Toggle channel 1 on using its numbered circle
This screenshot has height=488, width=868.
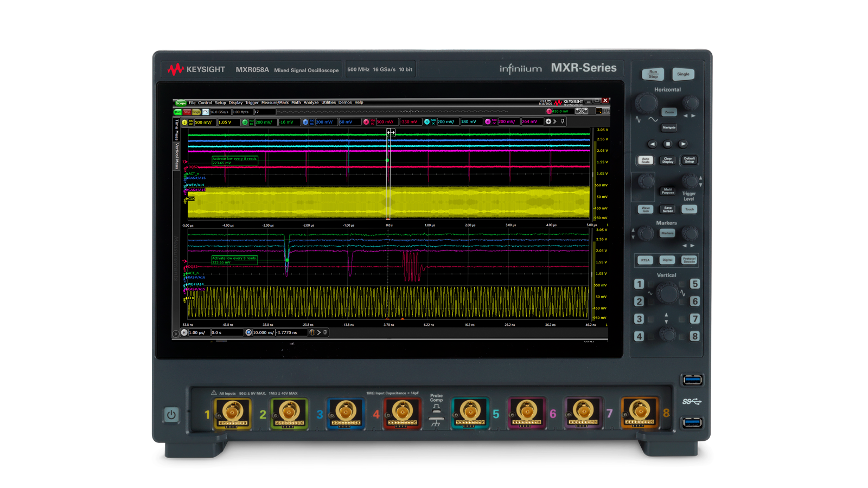[x=184, y=122]
